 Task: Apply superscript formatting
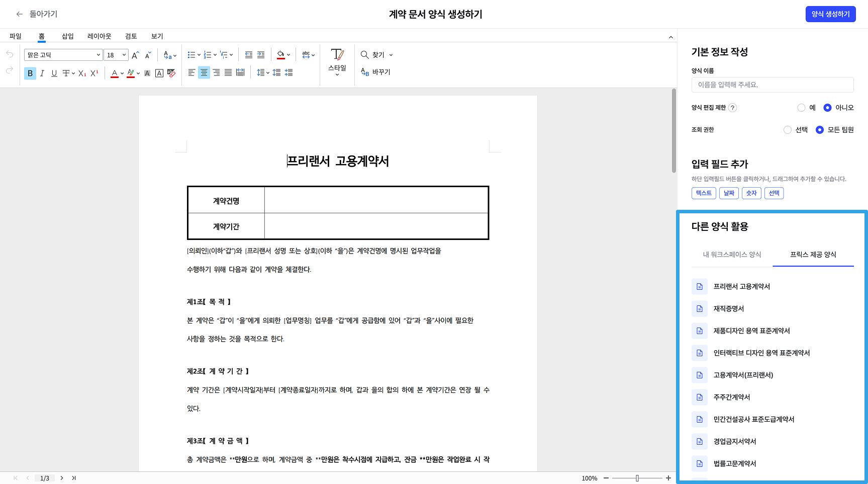point(94,73)
